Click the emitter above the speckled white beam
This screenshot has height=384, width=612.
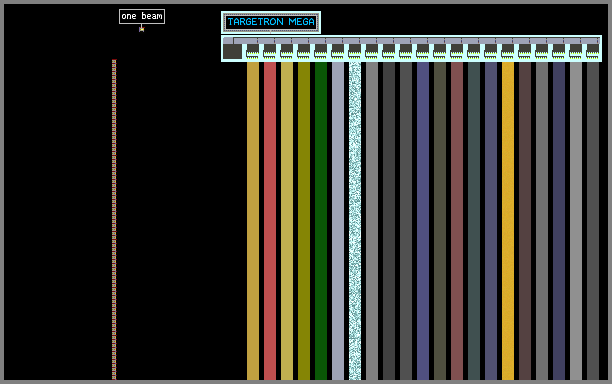click(355, 52)
